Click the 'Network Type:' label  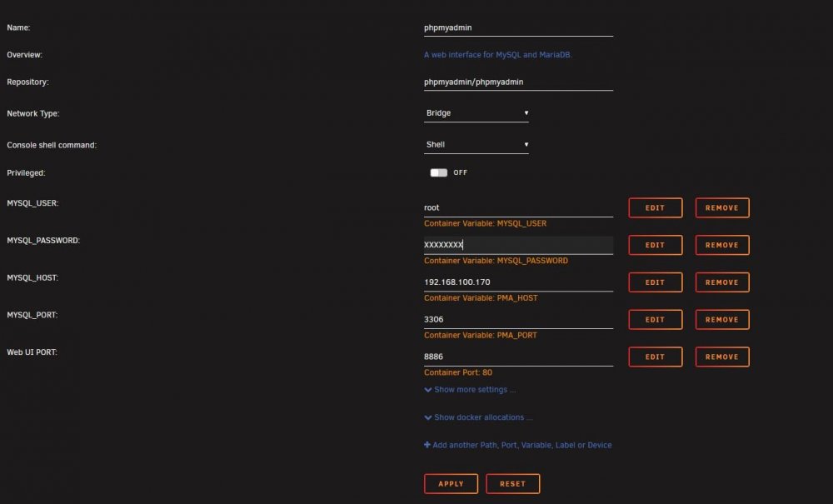click(x=33, y=113)
